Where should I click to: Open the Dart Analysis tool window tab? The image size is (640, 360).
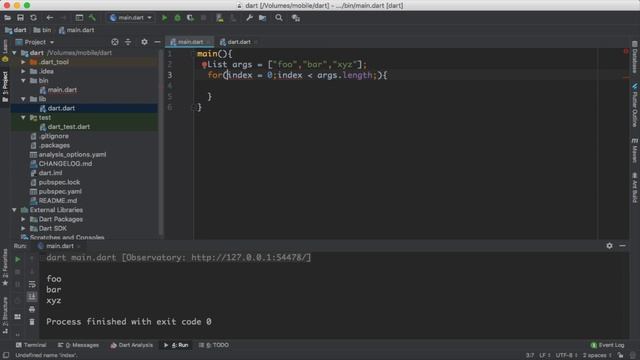coord(131,345)
